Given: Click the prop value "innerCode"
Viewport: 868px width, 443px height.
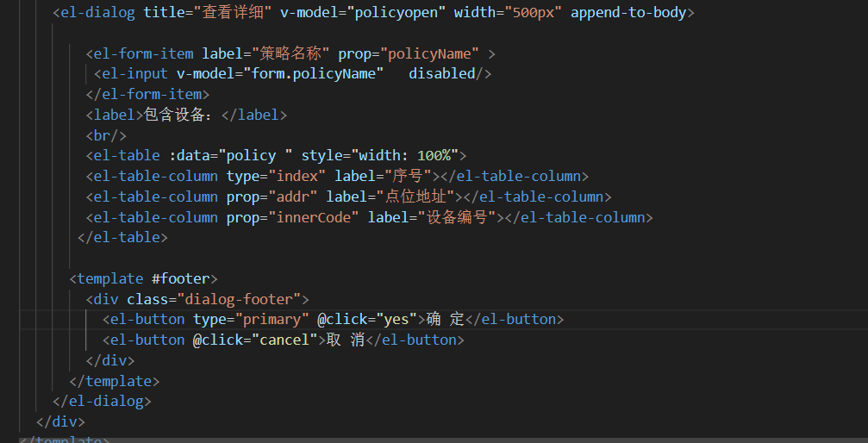Looking at the screenshot, I should (314, 217).
